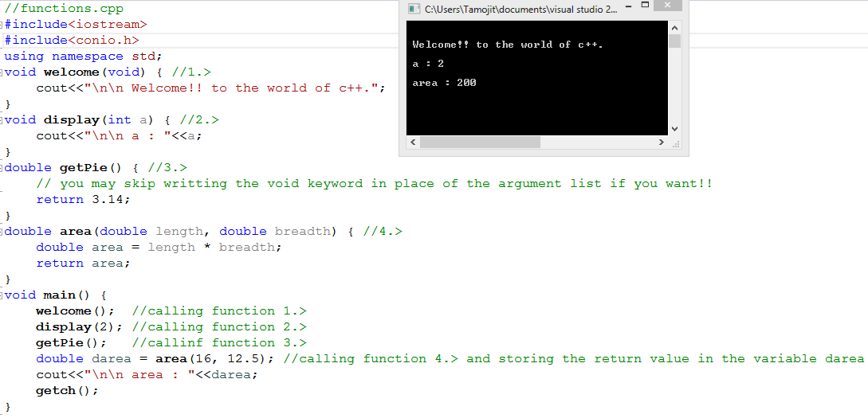Click the '//calling function 4.>' comment
This screenshot has width=868, height=418.
[x=371, y=359]
